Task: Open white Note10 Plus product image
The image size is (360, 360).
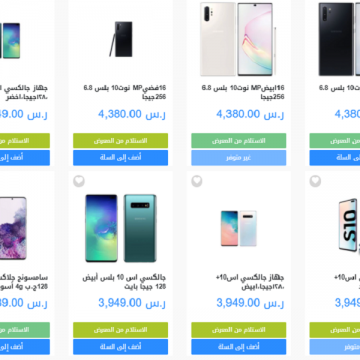Action: point(237,39)
